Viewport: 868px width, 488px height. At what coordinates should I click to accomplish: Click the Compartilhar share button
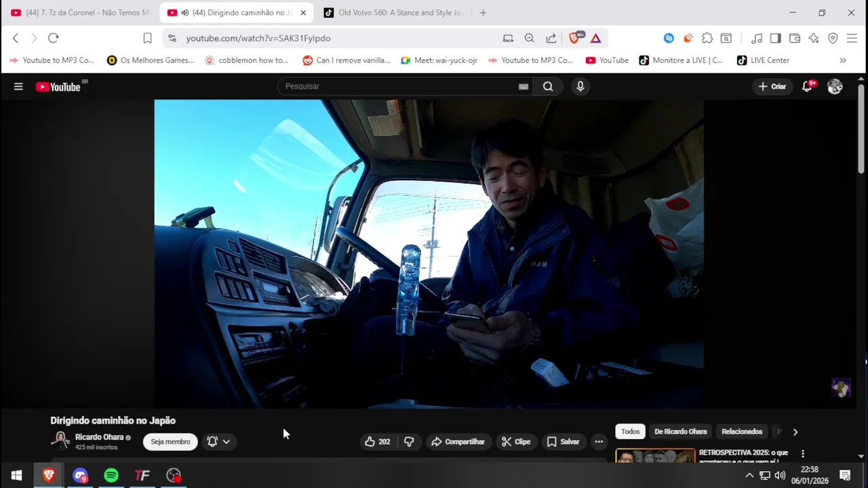458,442
